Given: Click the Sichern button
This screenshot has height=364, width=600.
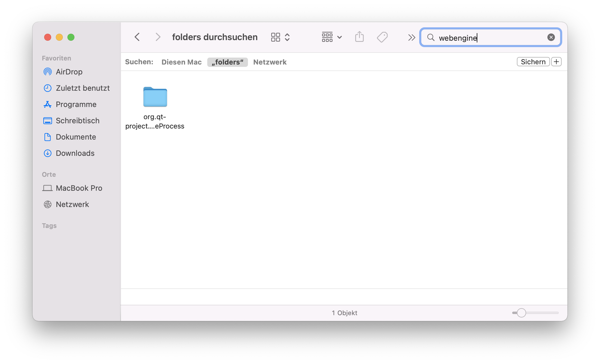Looking at the screenshot, I should pyautogui.click(x=533, y=62).
